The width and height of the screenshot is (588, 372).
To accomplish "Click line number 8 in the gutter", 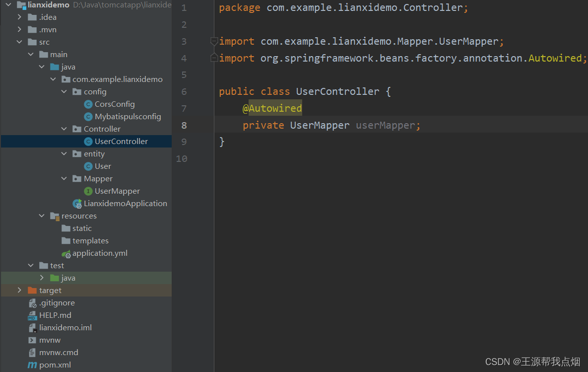I will point(184,125).
